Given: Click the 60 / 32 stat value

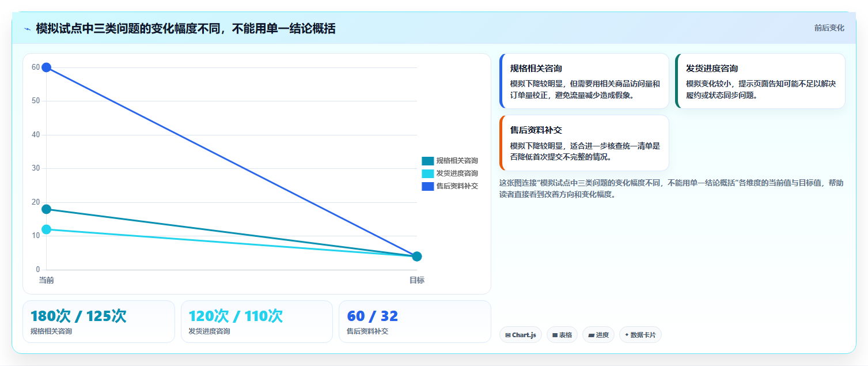Looking at the screenshot, I should [372, 316].
